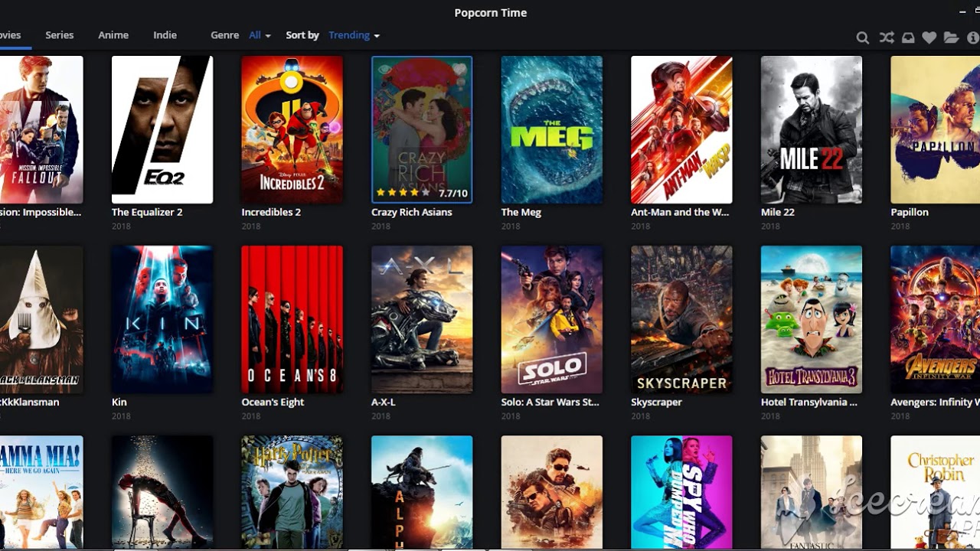The width and height of the screenshot is (980, 551).
Task: Open the folder icon in the toolbar
Action: (951, 37)
